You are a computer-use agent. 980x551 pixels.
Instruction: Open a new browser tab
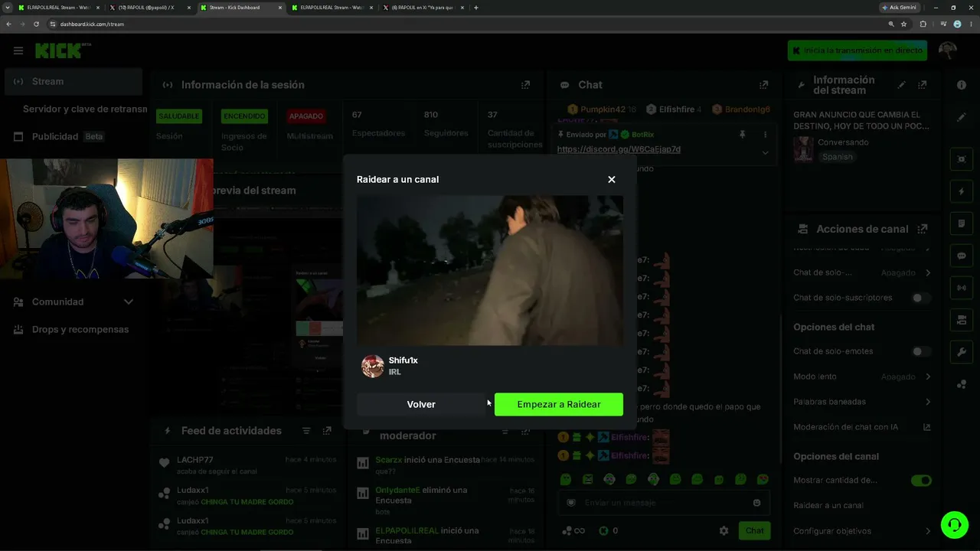pos(476,8)
